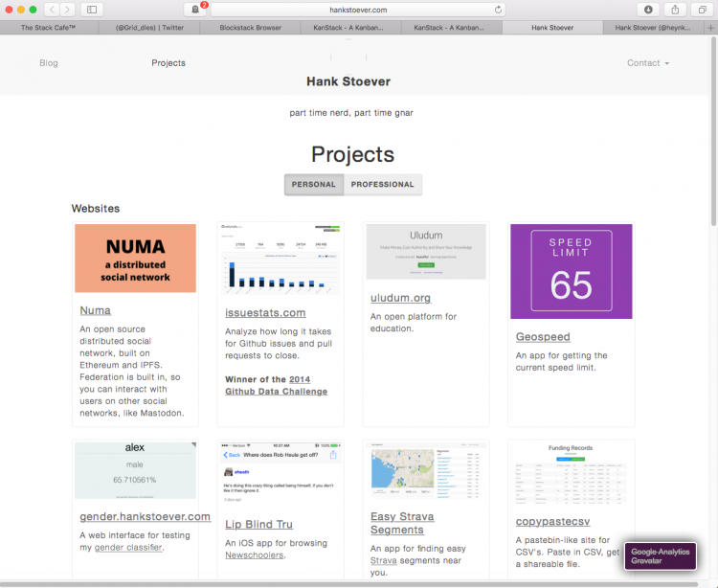Open the extension icon with red badge
The width and height of the screenshot is (718, 588).
coord(195,10)
